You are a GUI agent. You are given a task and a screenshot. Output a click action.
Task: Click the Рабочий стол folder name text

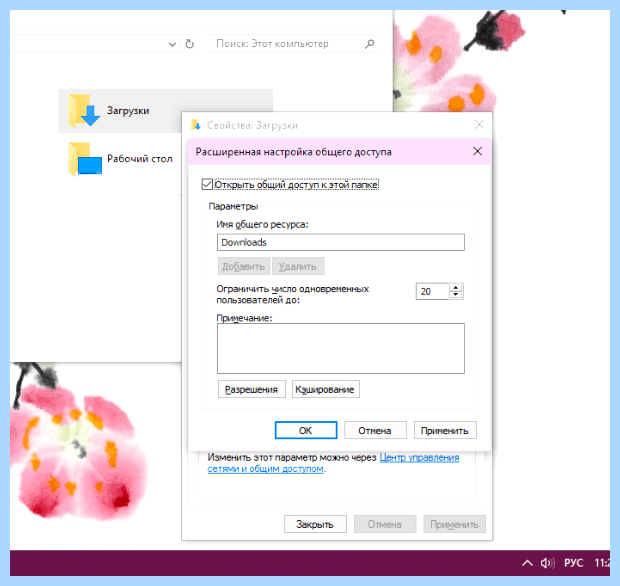coord(140,159)
